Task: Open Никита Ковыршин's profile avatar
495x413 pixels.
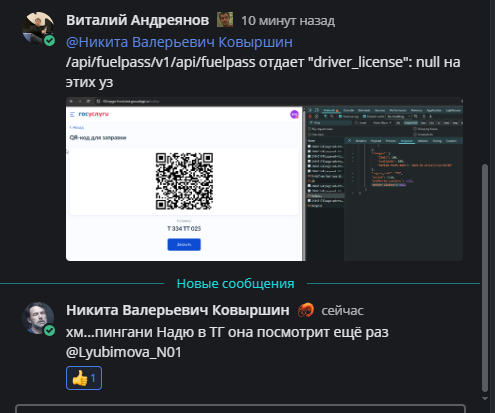Action: click(x=38, y=318)
